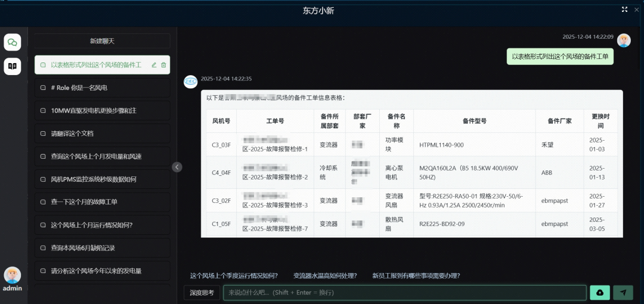
Task: Open '请分析这个风场今年以来的发电量' chat
Action: [x=102, y=271]
